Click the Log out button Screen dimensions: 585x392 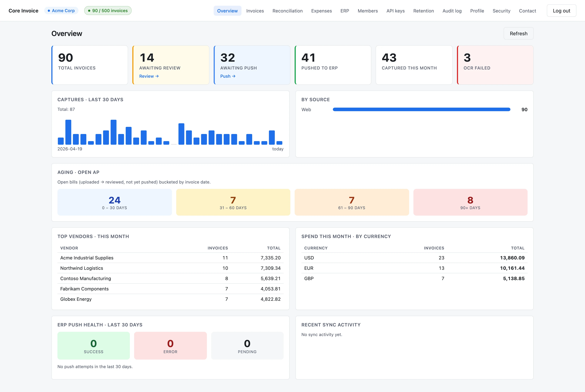[561, 11]
